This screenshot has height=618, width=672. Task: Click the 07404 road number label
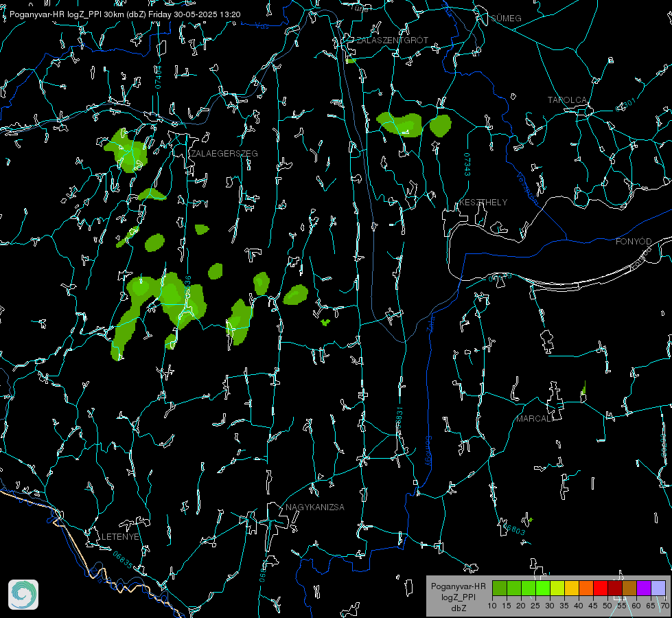pyautogui.click(x=158, y=78)
